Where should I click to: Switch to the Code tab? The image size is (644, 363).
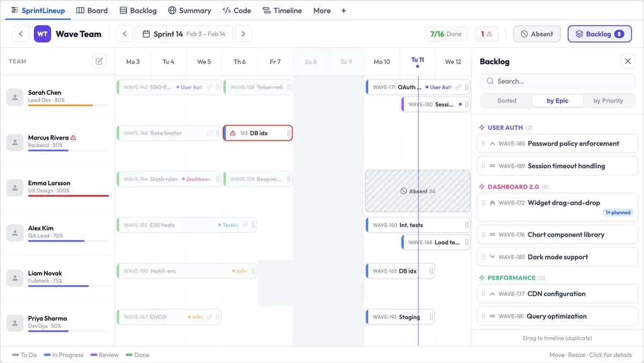(x=237, y=10)
